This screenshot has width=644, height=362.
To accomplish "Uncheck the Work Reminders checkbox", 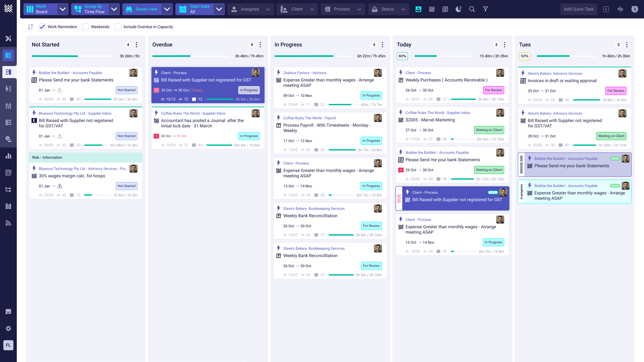I will coord(42,27).
